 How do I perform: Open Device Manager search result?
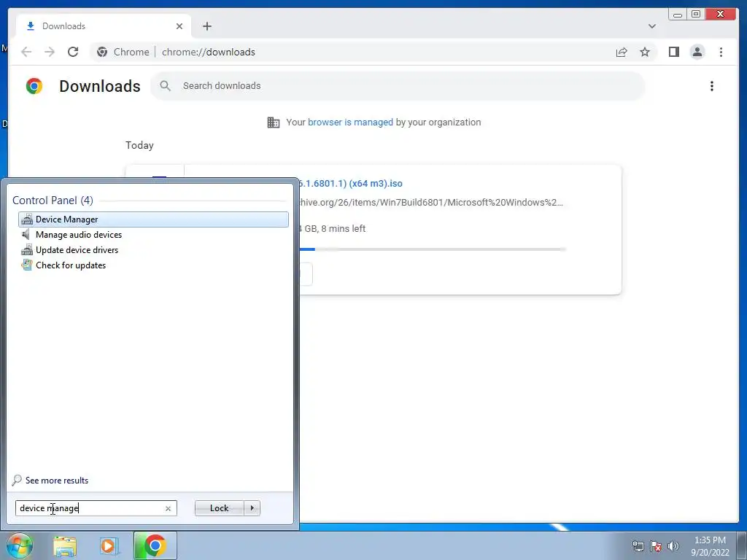[153, 219]
